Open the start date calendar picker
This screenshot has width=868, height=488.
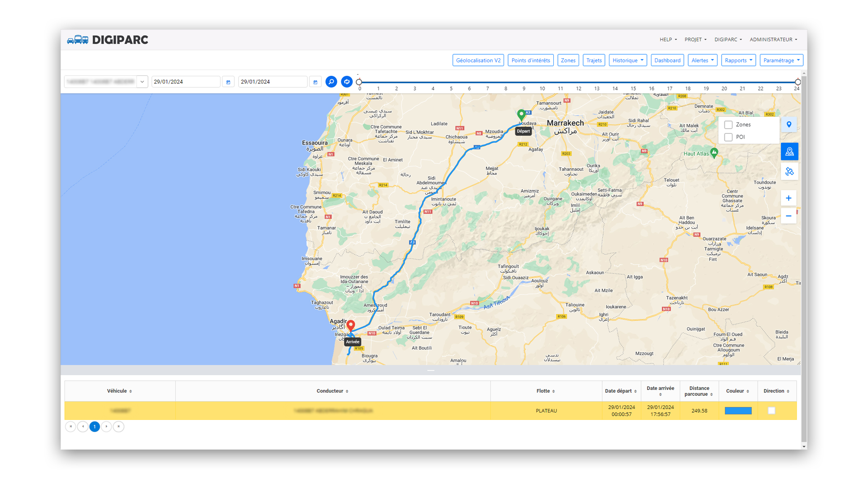click(x=228, y=82)
